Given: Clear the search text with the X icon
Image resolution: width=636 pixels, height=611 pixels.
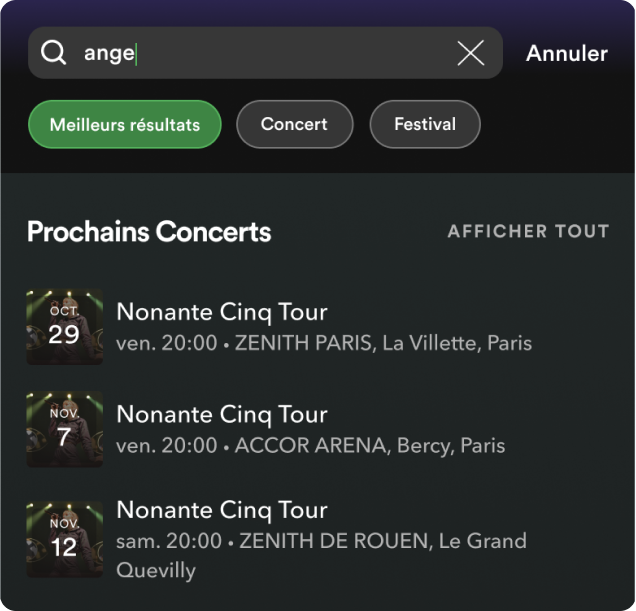Looking at the screenshot, I should coord(470,53).
